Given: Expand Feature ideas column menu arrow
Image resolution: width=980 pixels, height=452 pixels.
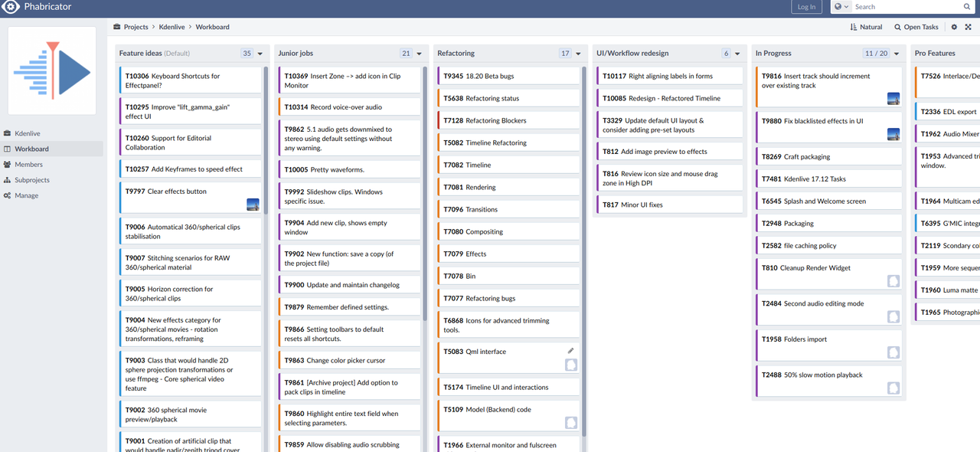Looking at the screenshot, I should point(260,54).
